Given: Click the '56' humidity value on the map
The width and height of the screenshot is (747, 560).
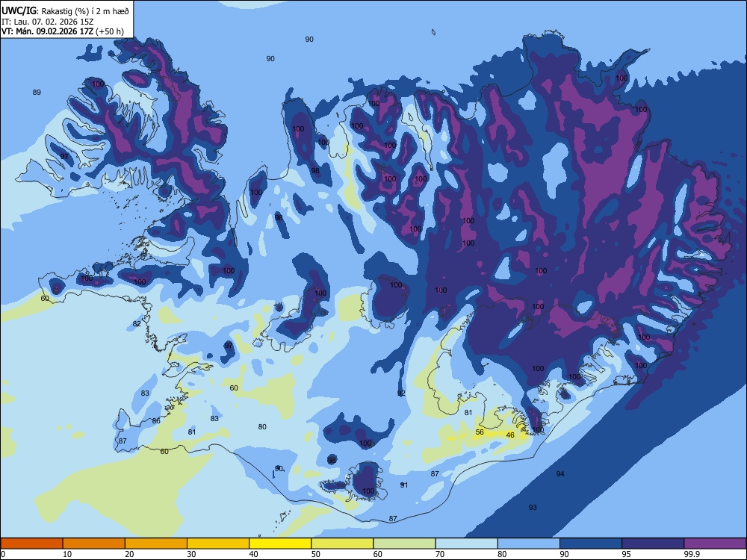Looking at the screenshot, I should (480, 432).
